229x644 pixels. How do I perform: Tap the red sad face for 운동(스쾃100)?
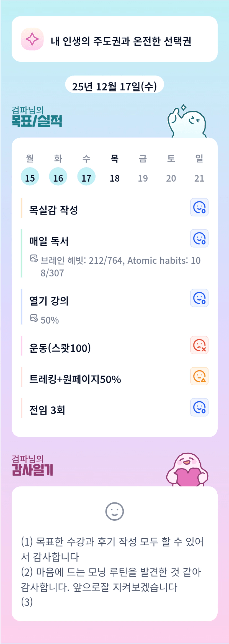point(199,345)
